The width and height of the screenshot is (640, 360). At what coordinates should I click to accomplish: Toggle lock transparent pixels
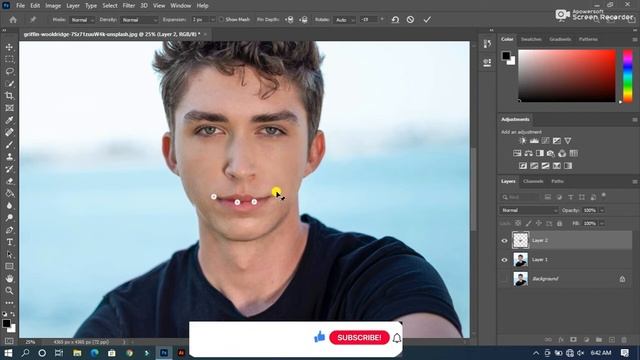pos(518,223)
